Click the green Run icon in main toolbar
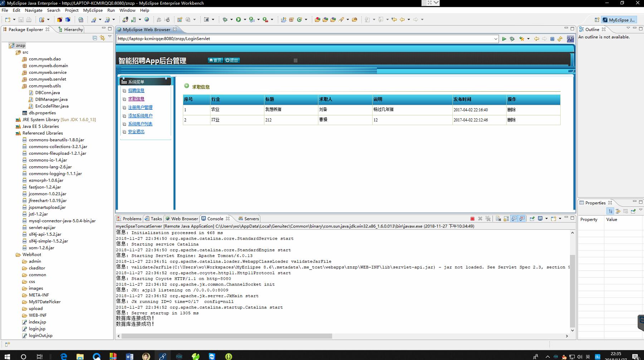The height and width of the screenshot is (360, 644). [x=238, y=20]
